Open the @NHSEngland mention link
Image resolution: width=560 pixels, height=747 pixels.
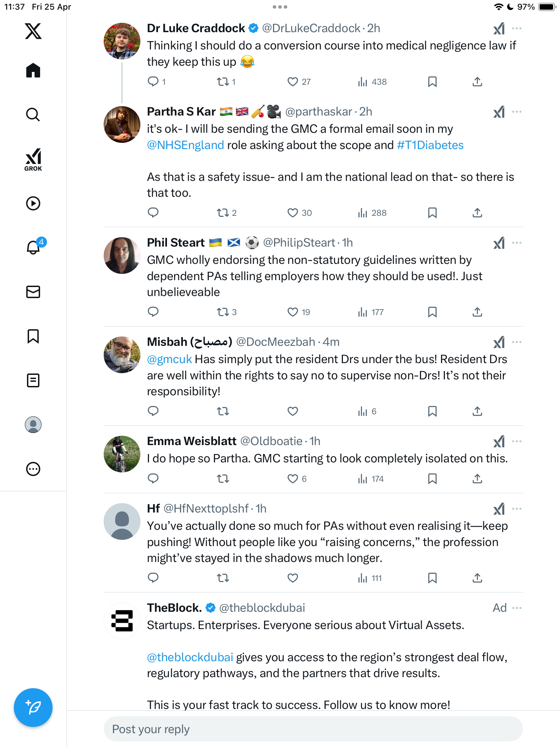click(x=186, y=145)
